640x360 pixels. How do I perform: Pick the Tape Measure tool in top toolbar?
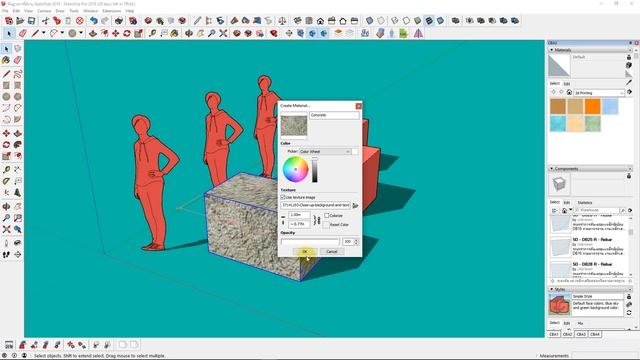[x=152, y=33]
